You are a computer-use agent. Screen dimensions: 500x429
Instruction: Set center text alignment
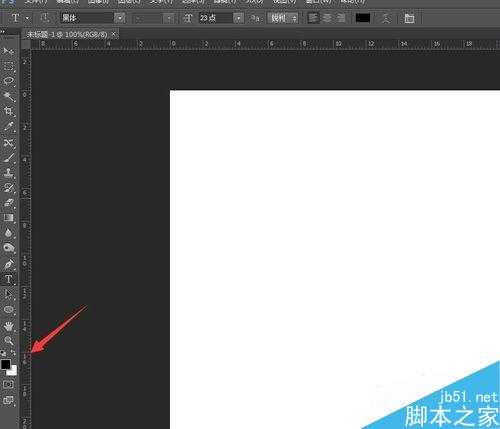[x=327, y=18]
